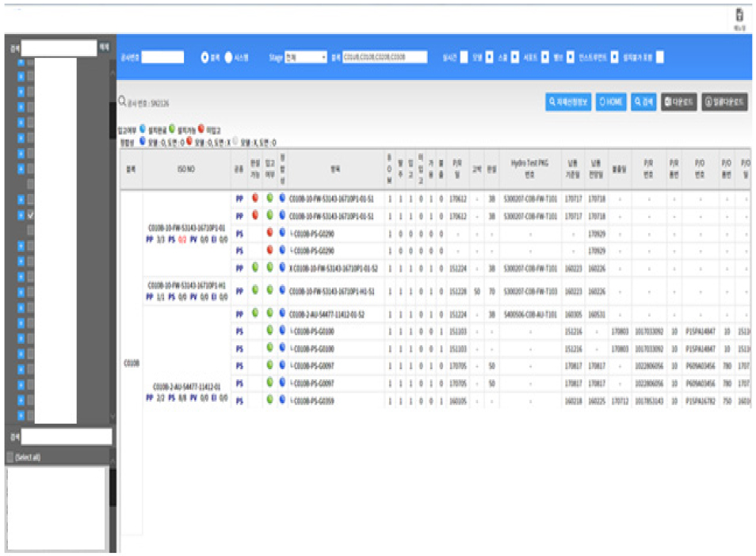
Task: Click green dot next to PP in C0108-2-AU-S4477-11412-01-S2 row
Action: pyautogui.click(x=255, y=313)
